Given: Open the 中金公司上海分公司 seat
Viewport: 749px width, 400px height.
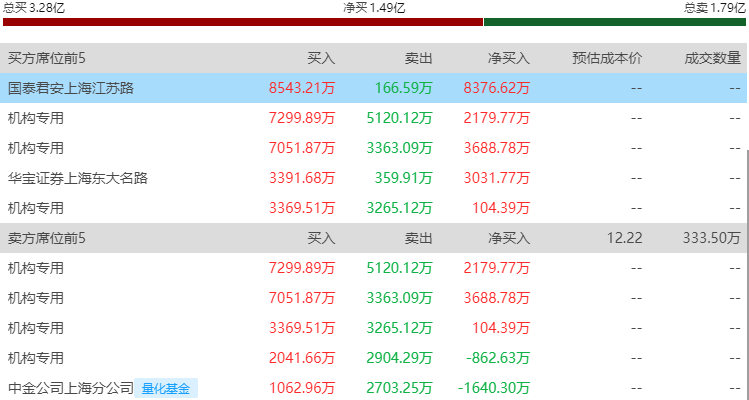Looking at the screenshot, I should [71, 388].
